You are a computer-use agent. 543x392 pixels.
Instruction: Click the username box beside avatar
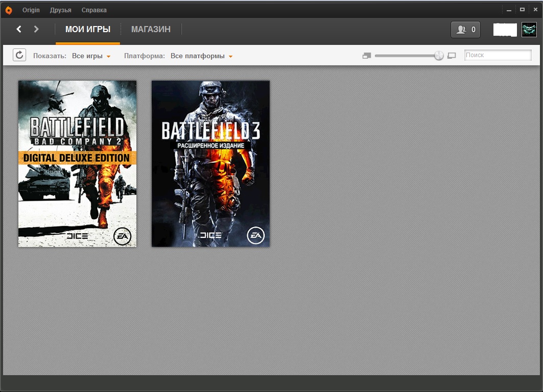click(505, 30)
